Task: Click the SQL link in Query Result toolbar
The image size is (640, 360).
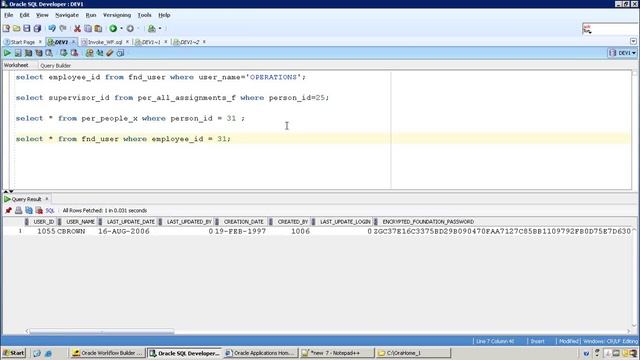Action: tap(50, 211)
